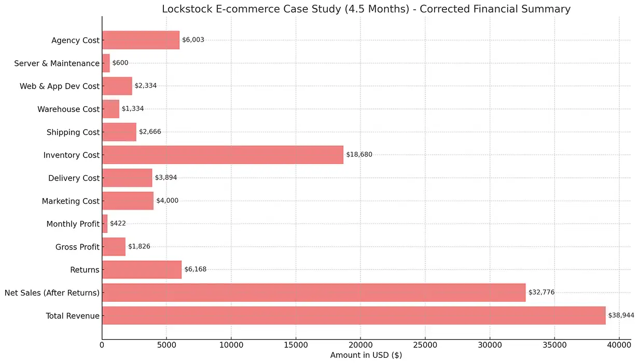Image resolution: width=639 pixels, height=364 pixels.
Task: Click the 'Amount in USD ($)' axis title
Action: point(366,356)
